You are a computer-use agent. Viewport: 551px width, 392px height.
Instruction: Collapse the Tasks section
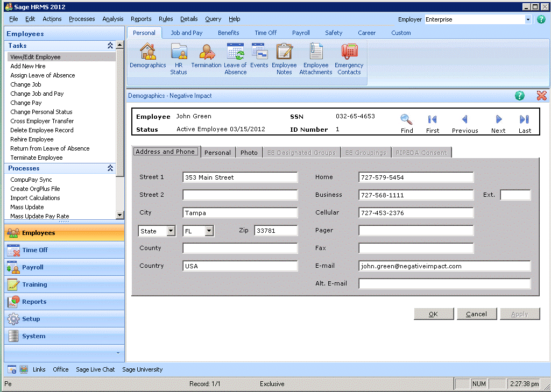[x=110, y=46]
